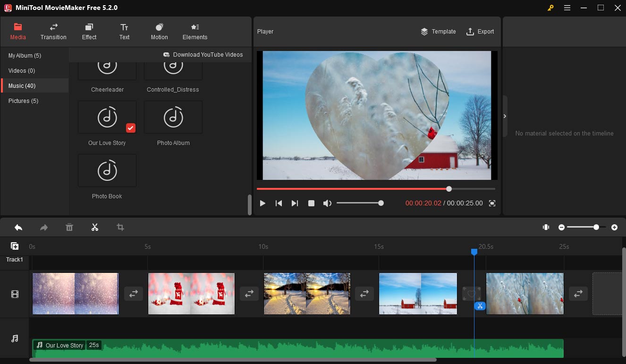The width and height of the screenshot is (626, 364).
Task: Toggle the track zoom-fit icon near timeline zoom
Action: (x=546, y=227)
